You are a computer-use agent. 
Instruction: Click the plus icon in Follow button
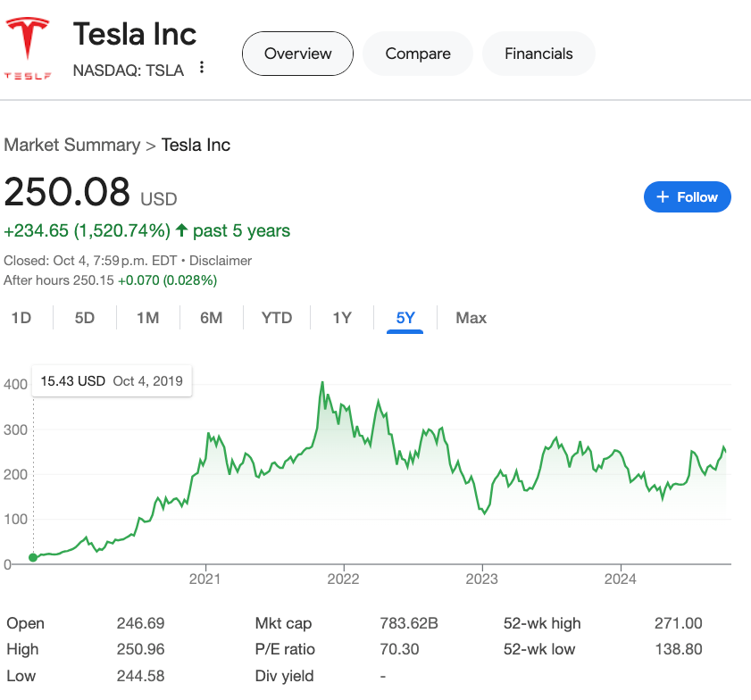point(663,197)
